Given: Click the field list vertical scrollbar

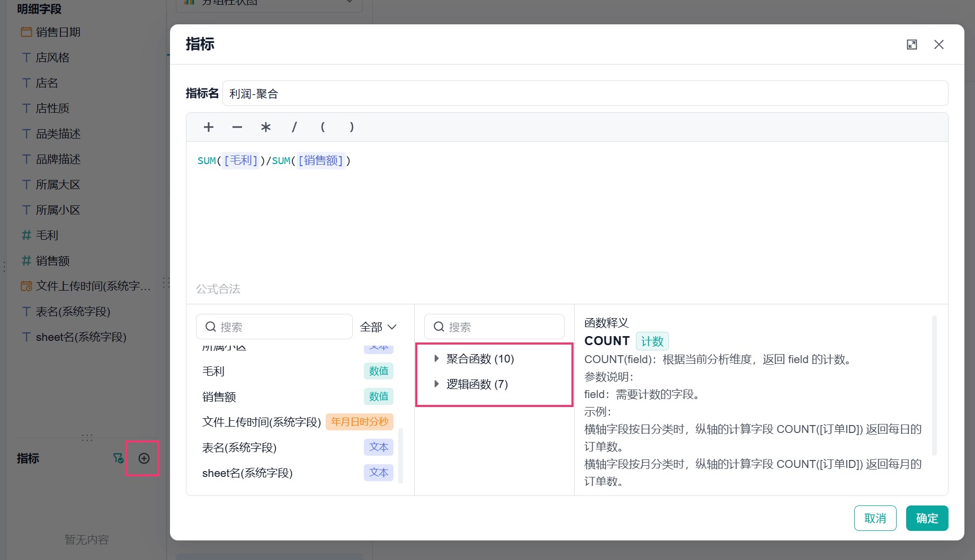Looking at the screenshot, I should (401, 455).
